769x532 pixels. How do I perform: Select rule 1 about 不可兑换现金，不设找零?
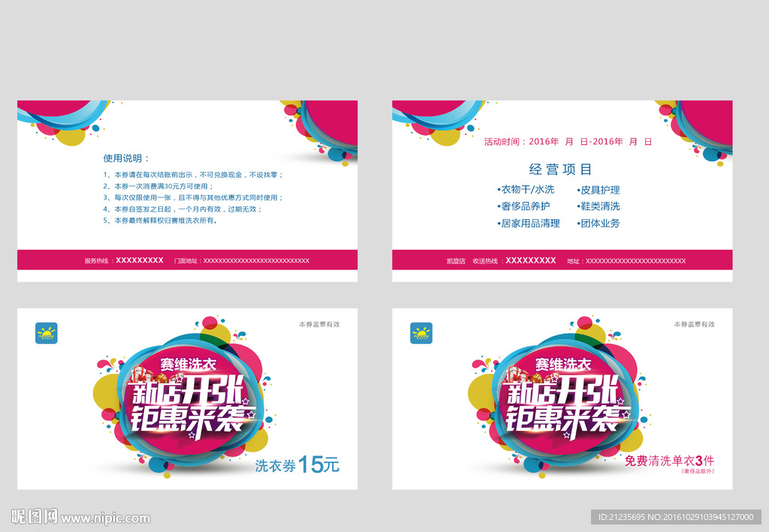[x=193, y=175]
